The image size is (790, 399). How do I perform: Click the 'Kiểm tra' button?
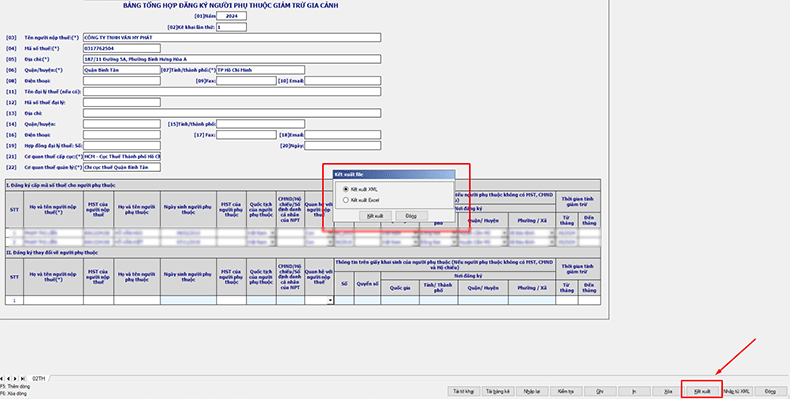tap(566, 391)
